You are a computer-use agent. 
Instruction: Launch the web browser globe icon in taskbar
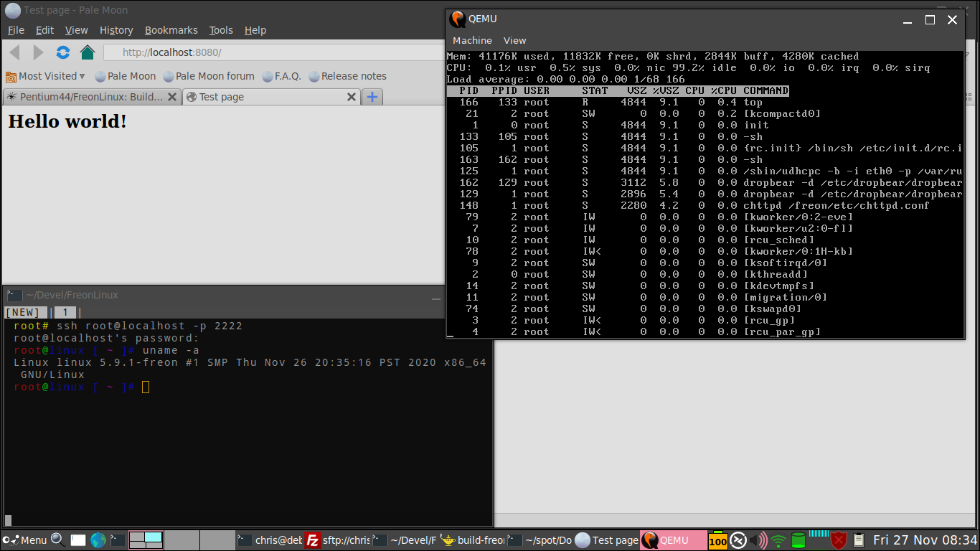pos(98,540)
